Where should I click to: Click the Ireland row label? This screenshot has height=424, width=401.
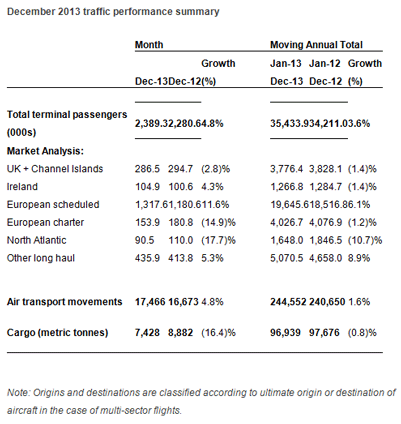[x=22, y=186]
